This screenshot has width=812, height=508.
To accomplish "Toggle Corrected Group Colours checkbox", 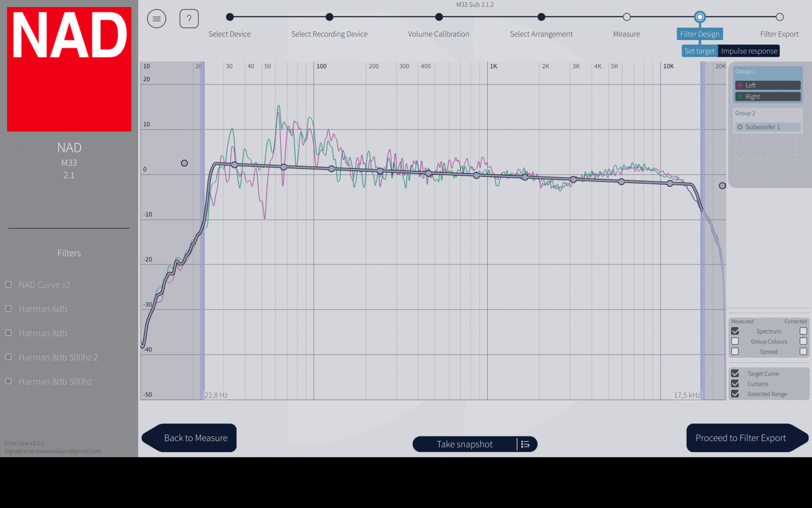I will pyautogui.click(x=803, y=341).
